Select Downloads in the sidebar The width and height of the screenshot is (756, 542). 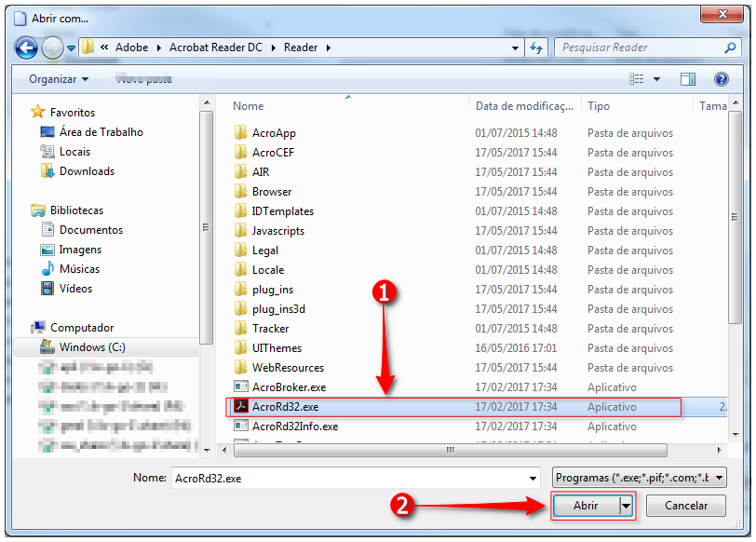(x=87, y=171)
